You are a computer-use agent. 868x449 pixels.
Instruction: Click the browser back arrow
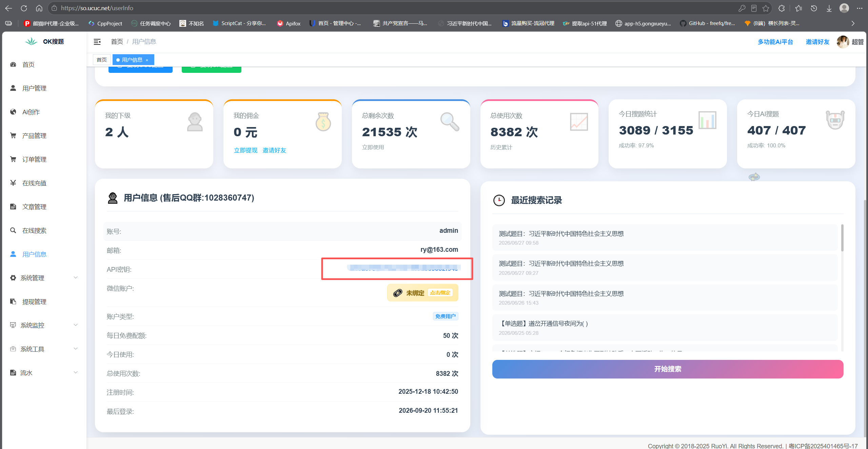pyautogui.click(x=9, y=8)
